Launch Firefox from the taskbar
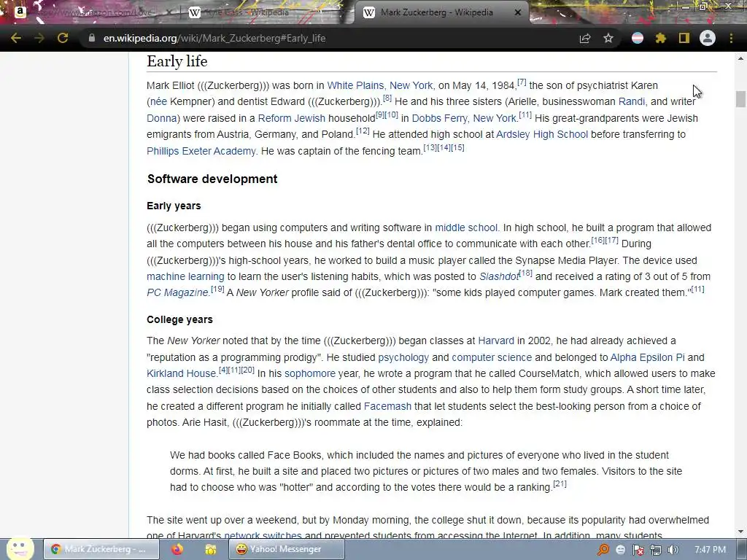Screen dimensions: 747x560 pos(177,550)
